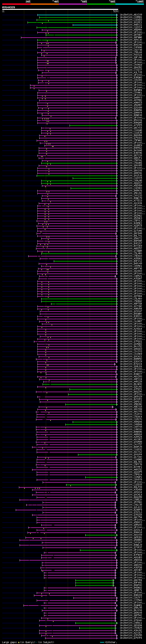Select the UniRef100_A7EQA7 label
Viewport: 146px width, 644px height.
click(131, 278)
